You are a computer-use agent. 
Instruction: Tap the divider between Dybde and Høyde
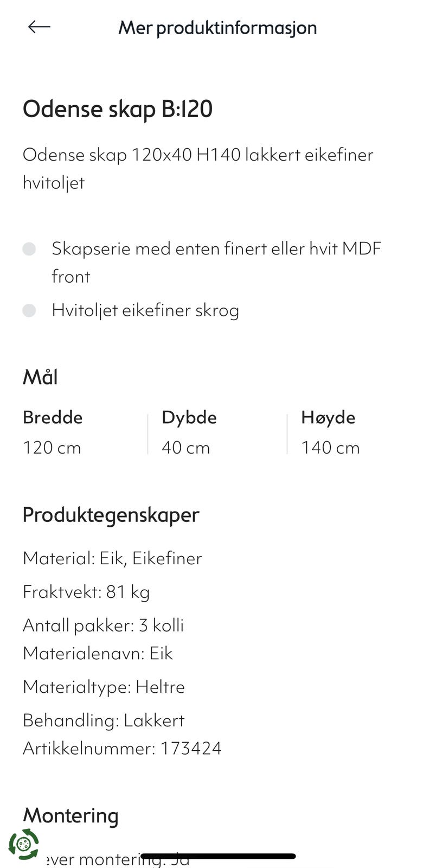(286, 432)
